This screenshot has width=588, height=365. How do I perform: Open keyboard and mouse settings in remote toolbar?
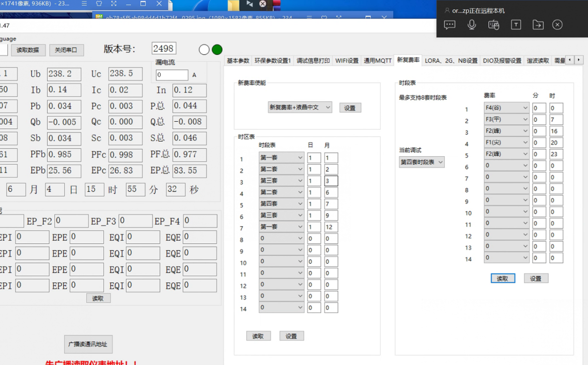point(494,24)
